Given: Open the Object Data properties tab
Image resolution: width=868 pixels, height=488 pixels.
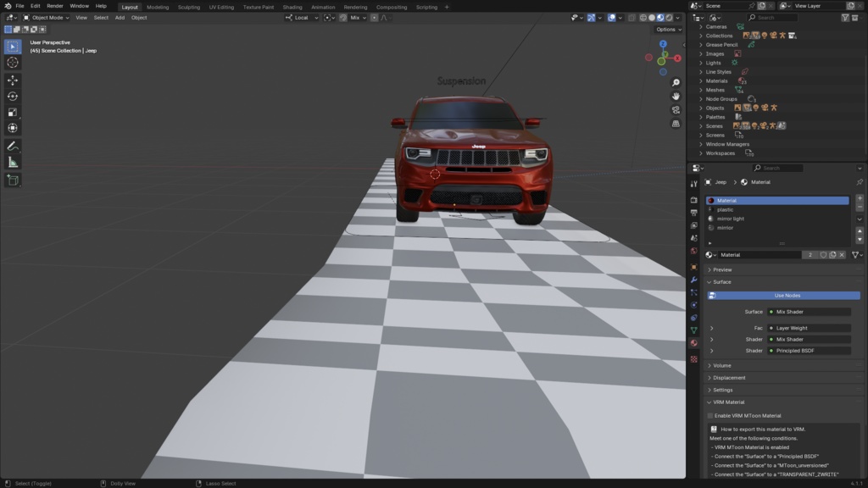Looking at the screenshot, I should pyautogui.click(x=693, y=330).
